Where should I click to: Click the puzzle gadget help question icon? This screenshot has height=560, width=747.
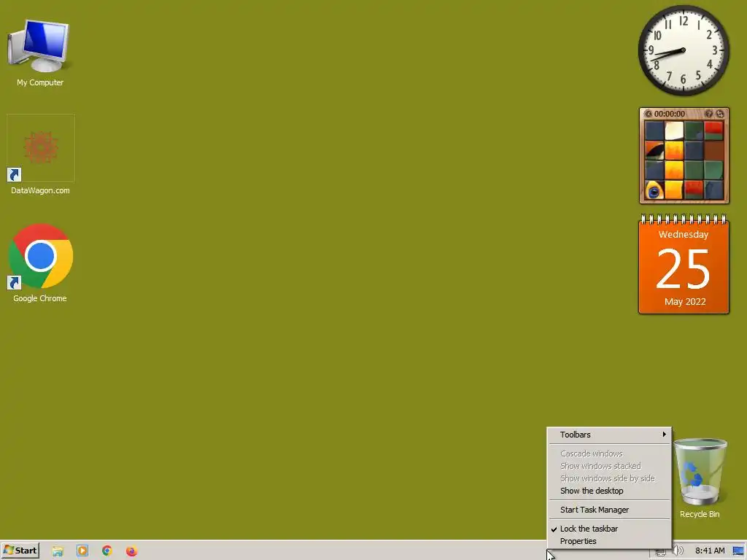click(x=709, y=114)
